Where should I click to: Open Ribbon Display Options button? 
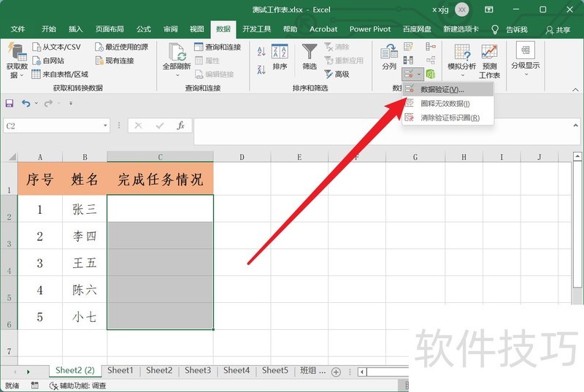point(488,9)
